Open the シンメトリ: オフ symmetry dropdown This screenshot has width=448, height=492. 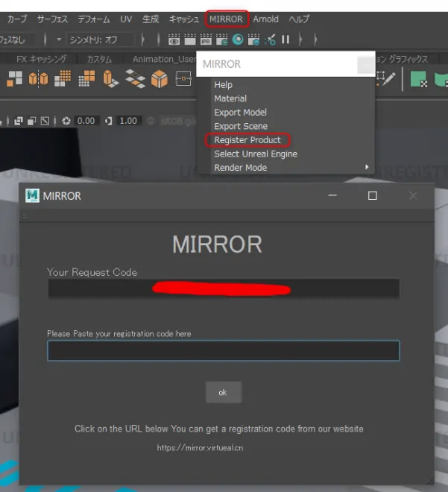tap(100, 40)
